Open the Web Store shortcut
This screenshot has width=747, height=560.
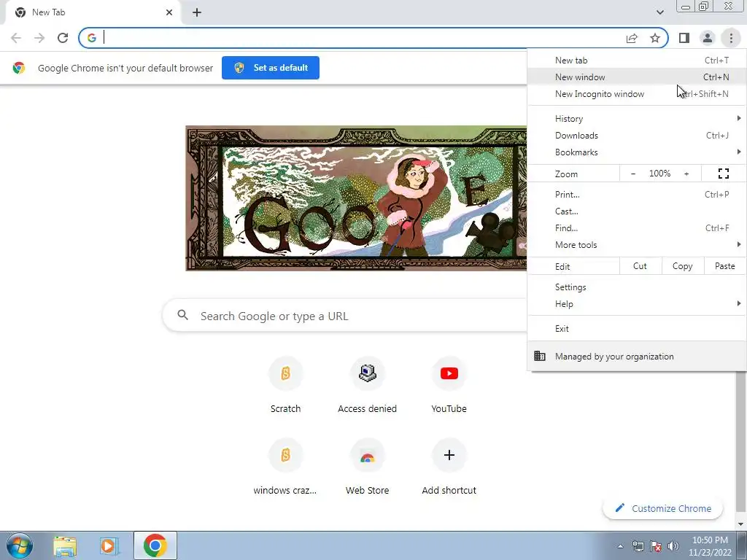pos(368,467)
